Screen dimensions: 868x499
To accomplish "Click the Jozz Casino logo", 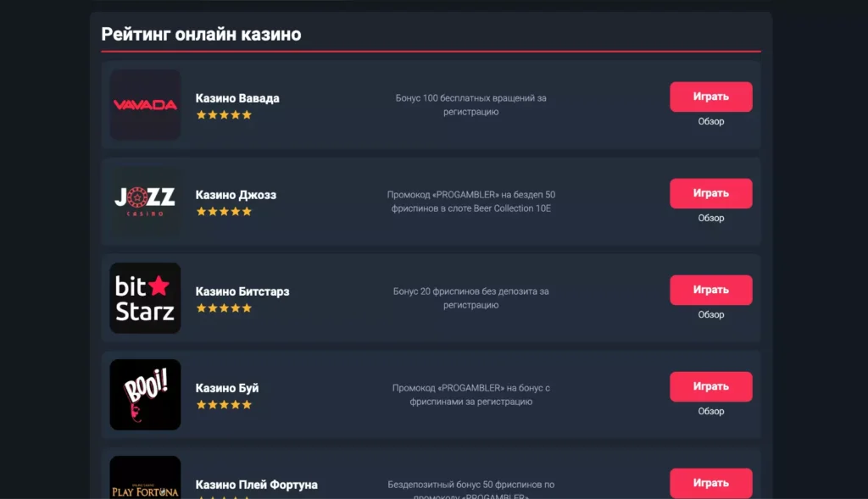I will point(144,202).
